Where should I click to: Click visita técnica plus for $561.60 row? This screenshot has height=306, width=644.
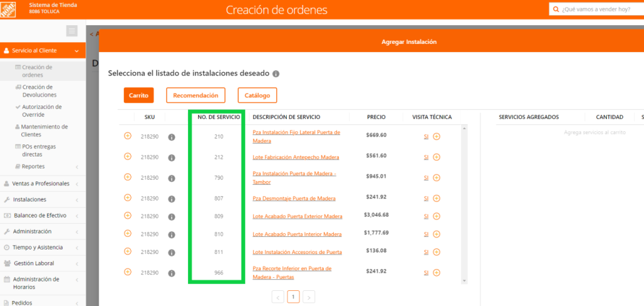pyautogui.click(x=436, y=157)
